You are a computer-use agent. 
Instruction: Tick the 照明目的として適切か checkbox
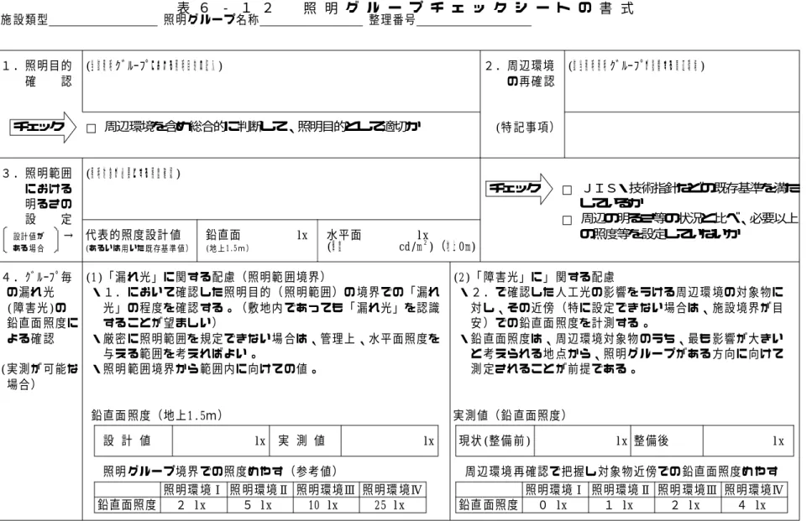pos(92,128)
